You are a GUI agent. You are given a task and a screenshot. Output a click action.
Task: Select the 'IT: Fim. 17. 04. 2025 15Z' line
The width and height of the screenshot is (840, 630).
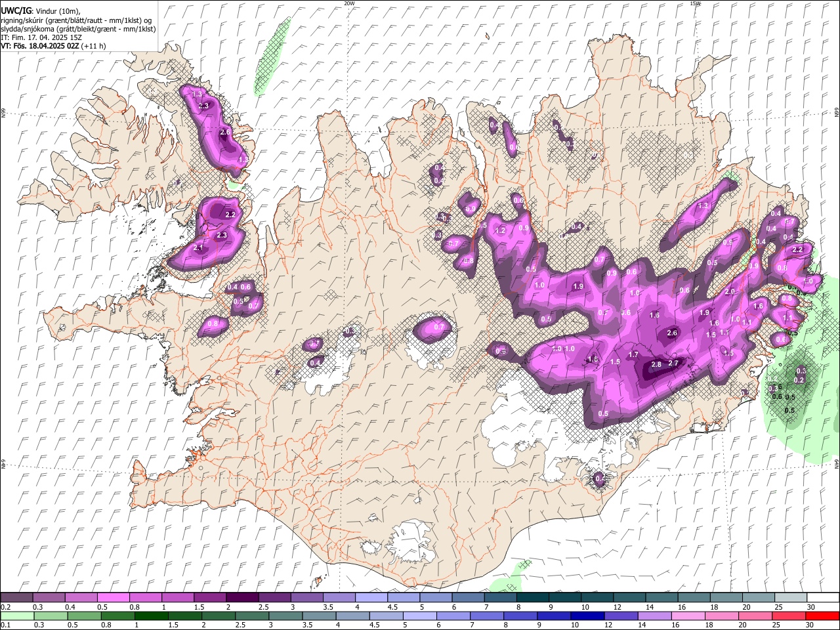point(41,37)
